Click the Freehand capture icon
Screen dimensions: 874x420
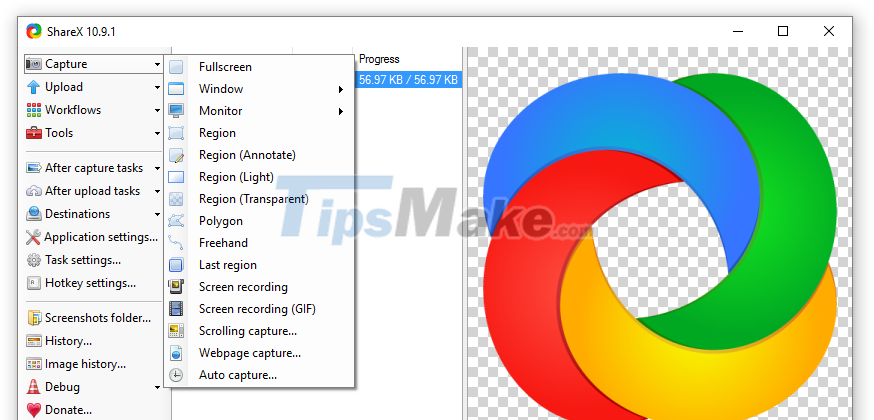(x=176, y=243)
